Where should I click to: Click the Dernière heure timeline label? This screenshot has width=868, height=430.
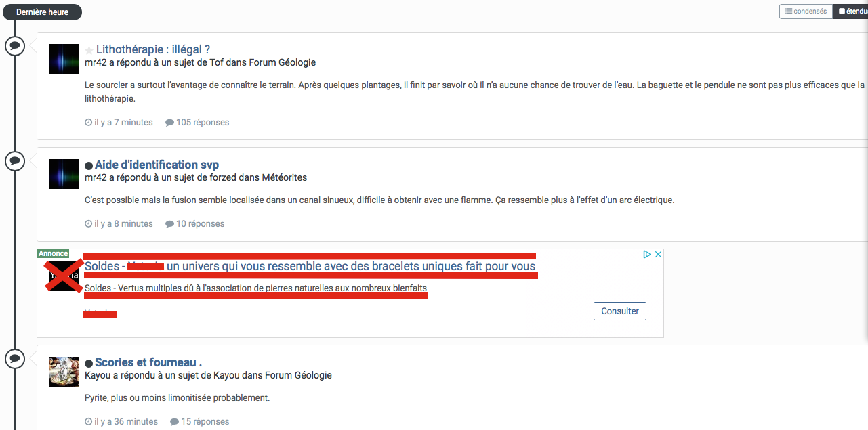point(43,12)
